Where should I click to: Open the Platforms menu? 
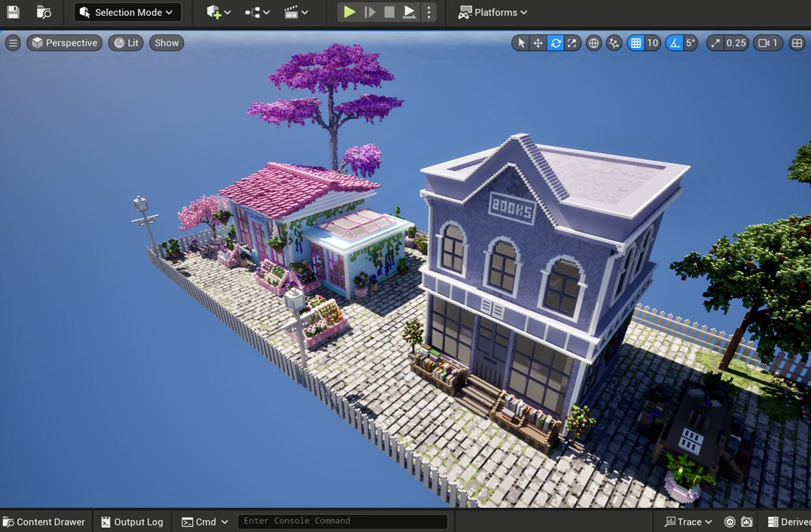(492, 12)
